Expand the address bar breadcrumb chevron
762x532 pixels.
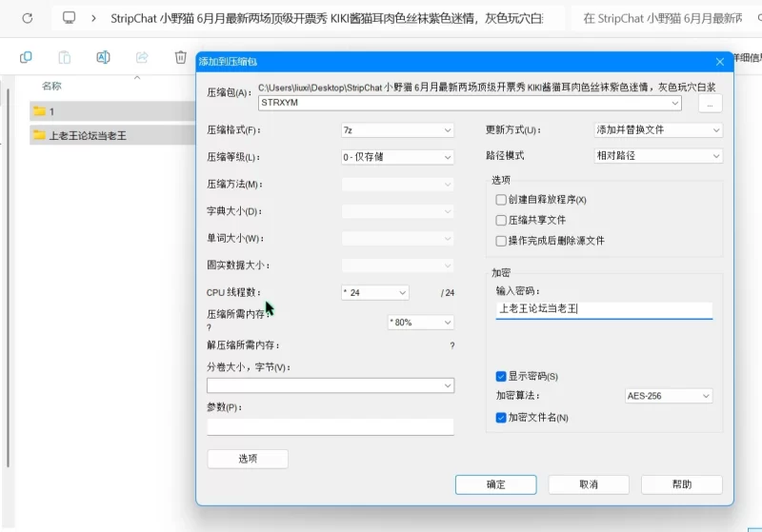click(x=93, y=18)
